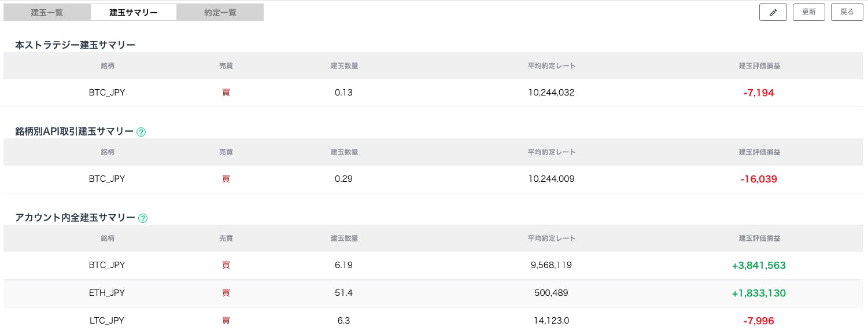Select BTC_JPY in 本ストラテジー建玉サマリー

click(107, 93)
